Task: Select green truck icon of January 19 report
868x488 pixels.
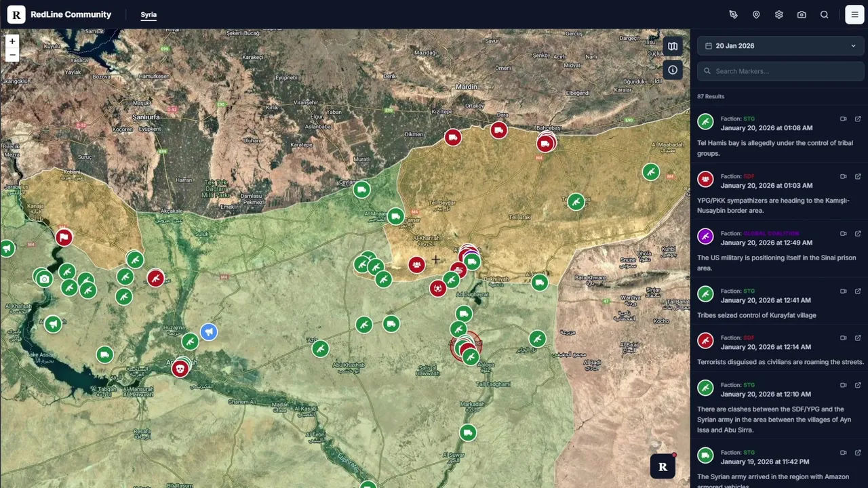Action: coord(705,455)
